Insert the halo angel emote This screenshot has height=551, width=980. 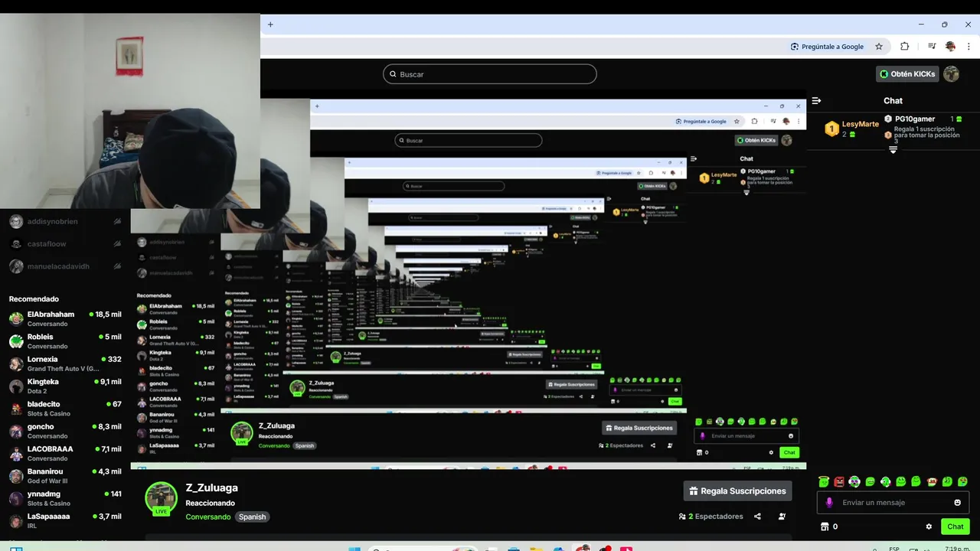pyautogui.click(x=824, y=481)
